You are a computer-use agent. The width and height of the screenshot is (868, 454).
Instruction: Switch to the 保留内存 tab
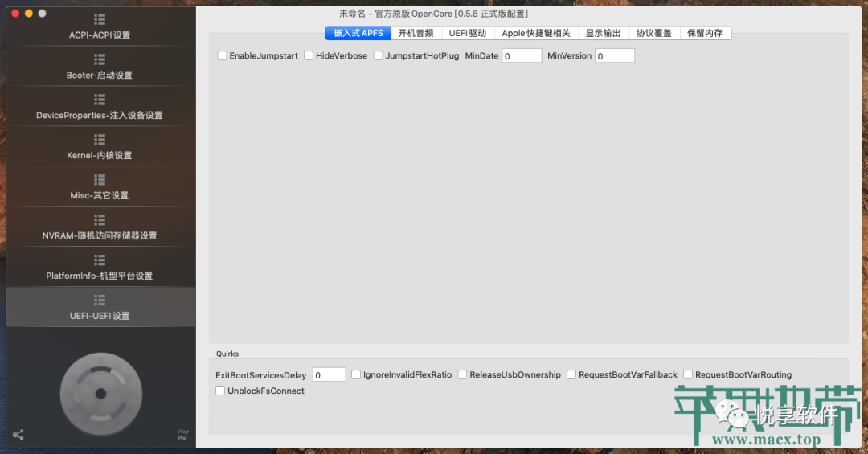coord(706,33)
